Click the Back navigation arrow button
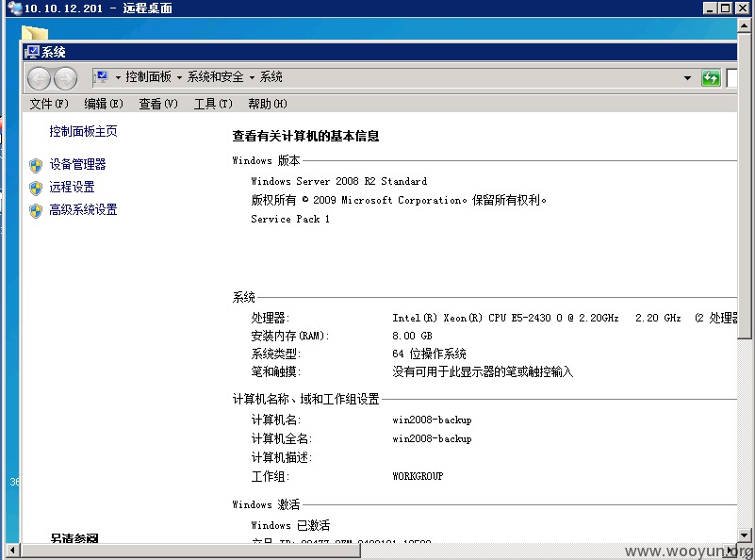The height and width of the screenshot is (560, 755). click(39, 78)
